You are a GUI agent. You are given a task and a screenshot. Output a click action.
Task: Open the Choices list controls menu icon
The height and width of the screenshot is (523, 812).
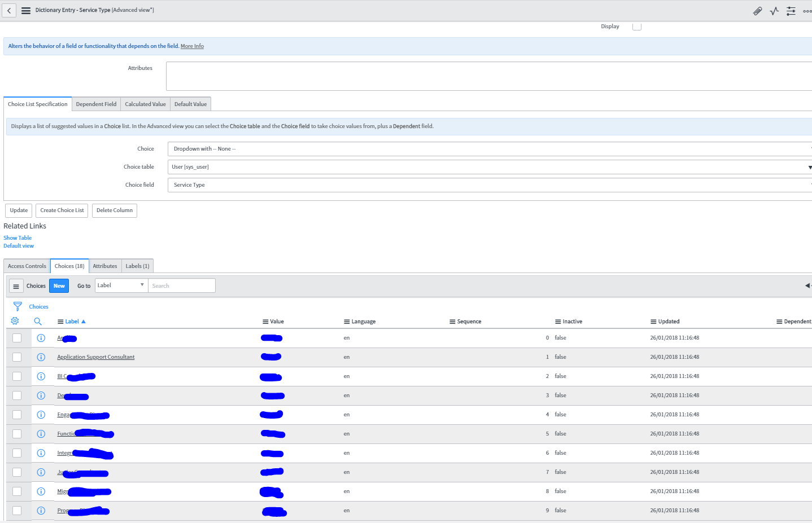click(16, 286)
